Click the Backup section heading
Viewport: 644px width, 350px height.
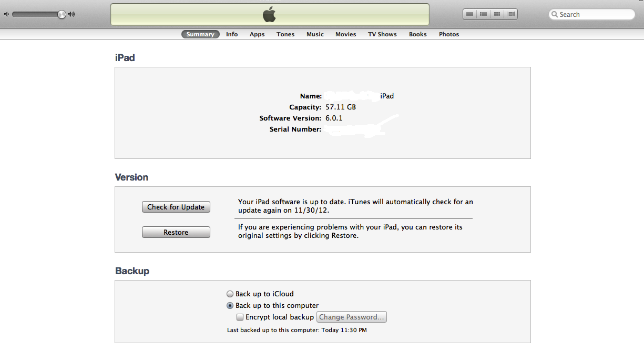pyautogui.click(x=132, y=271)
